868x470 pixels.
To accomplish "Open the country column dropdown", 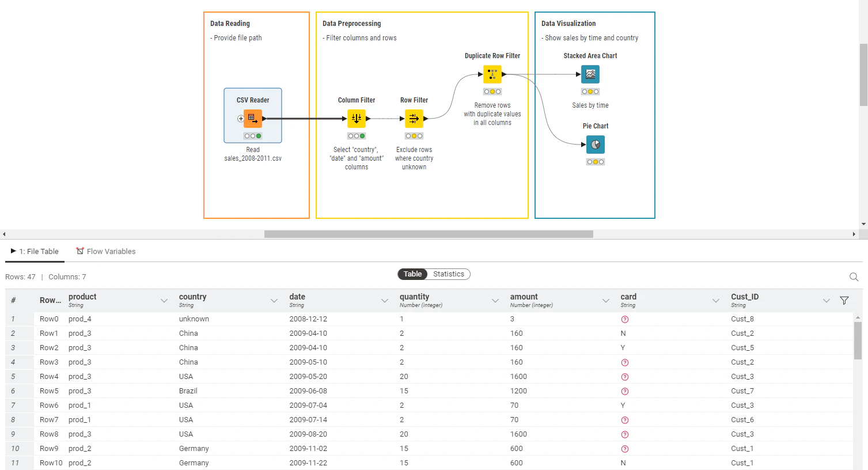I will pos(274,300).
